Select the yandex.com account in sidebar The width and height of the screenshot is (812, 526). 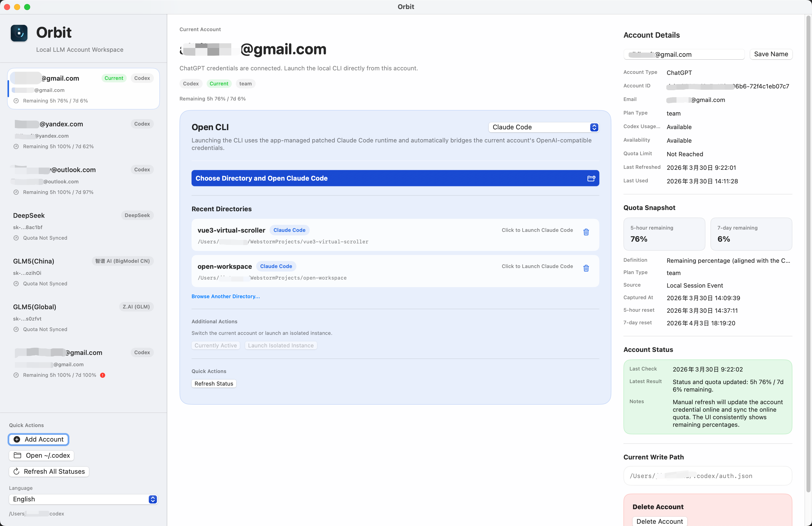coord(83,135)
